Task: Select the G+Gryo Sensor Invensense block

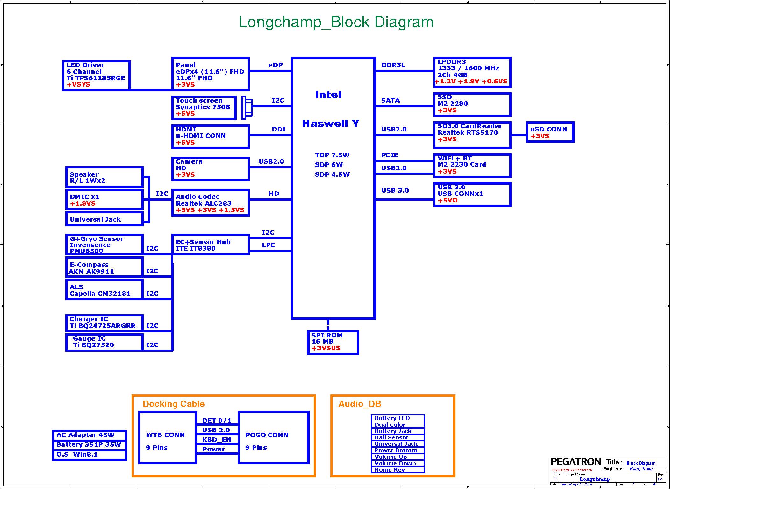Action: 104,244
